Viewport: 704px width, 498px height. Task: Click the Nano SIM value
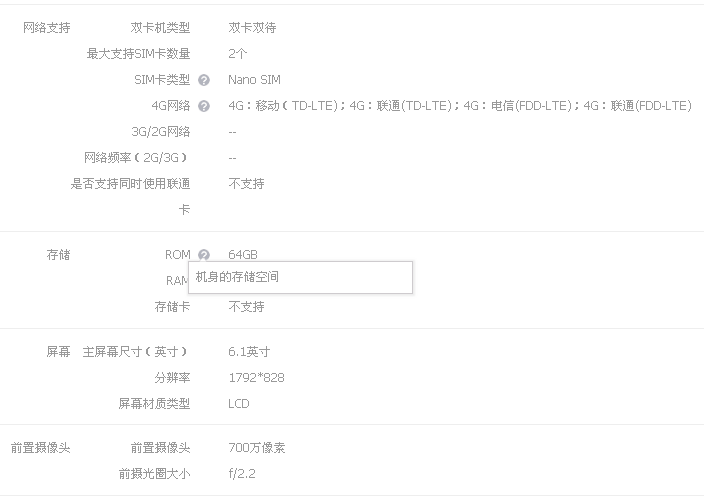click(254, 80)
